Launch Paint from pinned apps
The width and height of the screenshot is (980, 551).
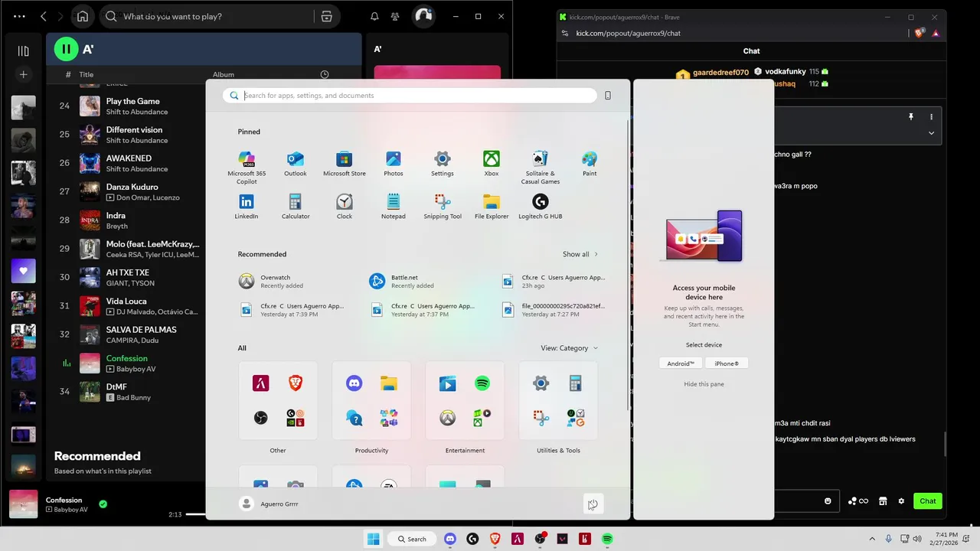(590, 164)
